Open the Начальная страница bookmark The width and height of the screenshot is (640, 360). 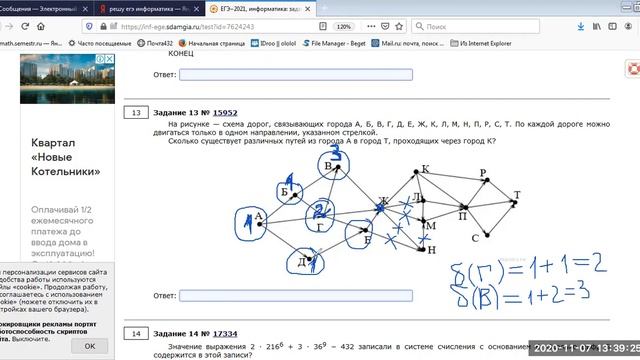tap(212, 43)
